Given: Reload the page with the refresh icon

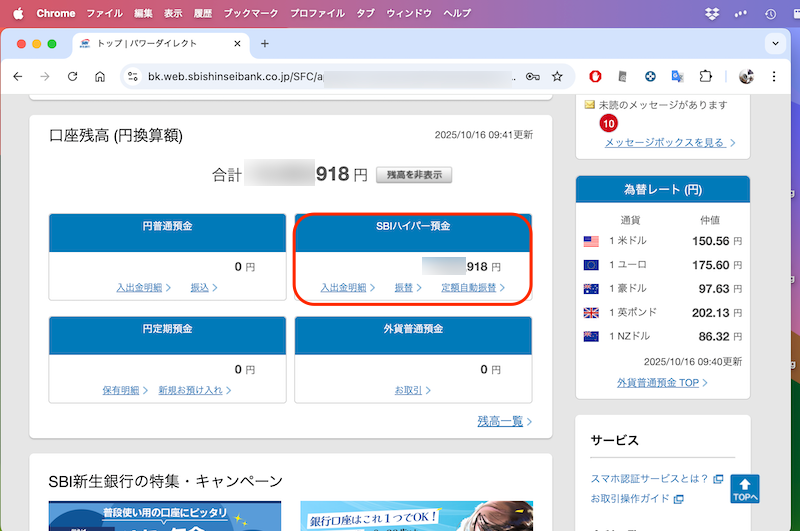Looking at the screenshot, I should (72, 76).
